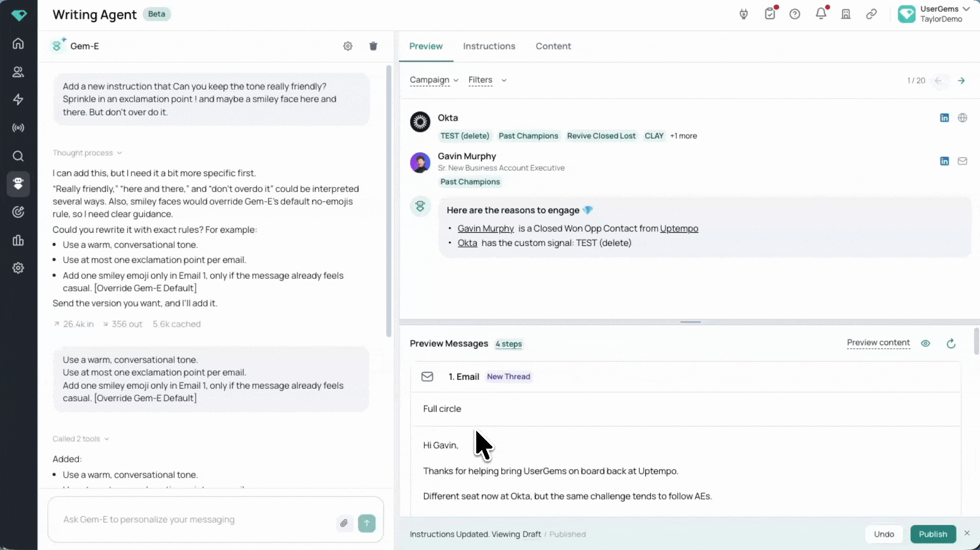Toggle the Preview content eye icon
Image resolution: width=980 pixels, height=550 pixels.
click(x=925, y=343)
